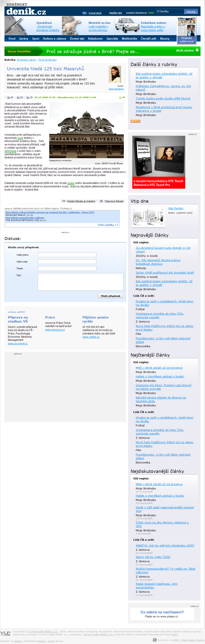Click the Vtip dne cartoon thumbnail

coord(149,217)
